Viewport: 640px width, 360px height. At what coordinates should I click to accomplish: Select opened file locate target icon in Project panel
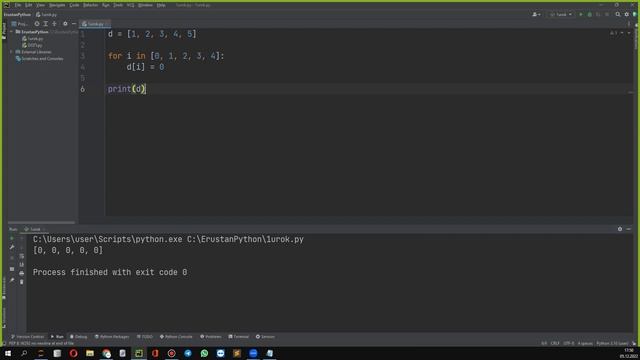[x=37, y=24]
